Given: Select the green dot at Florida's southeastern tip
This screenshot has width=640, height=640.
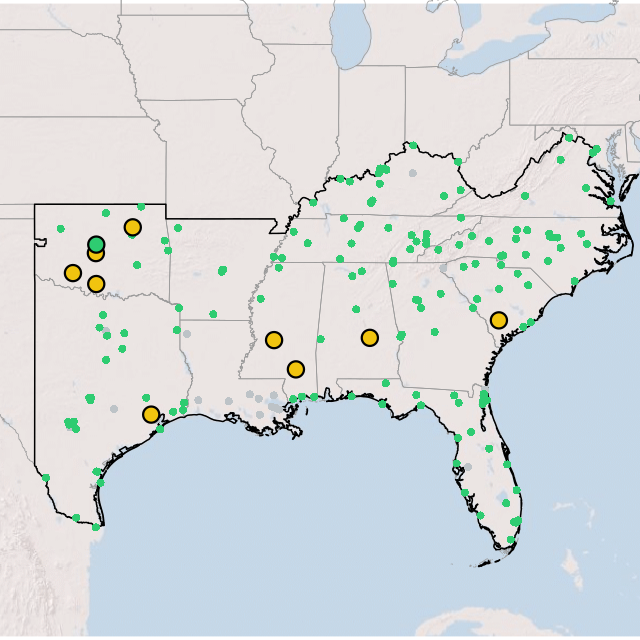Looking at the screenshot, I should coord(511,540).
